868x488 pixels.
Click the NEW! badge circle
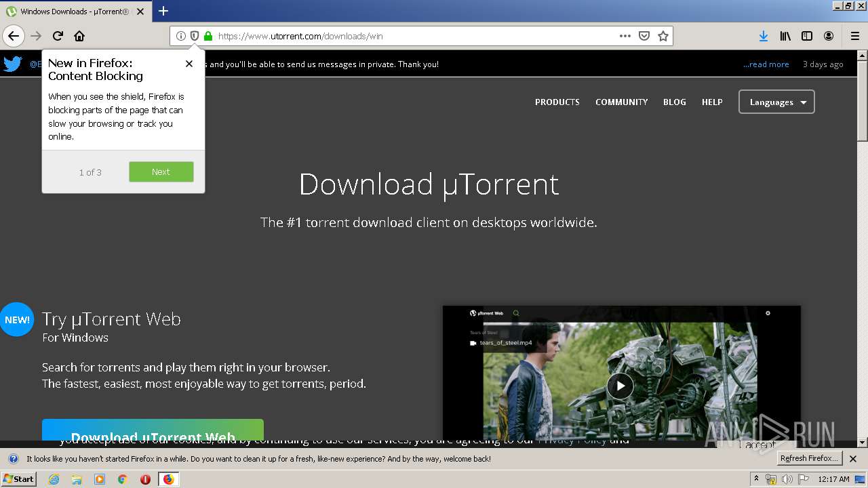point(17,319)
